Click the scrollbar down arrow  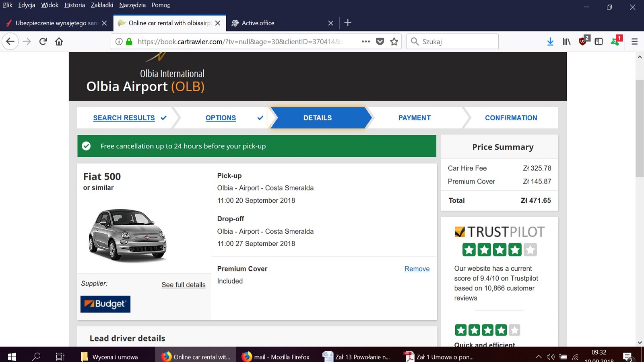(x=640, y=343)
